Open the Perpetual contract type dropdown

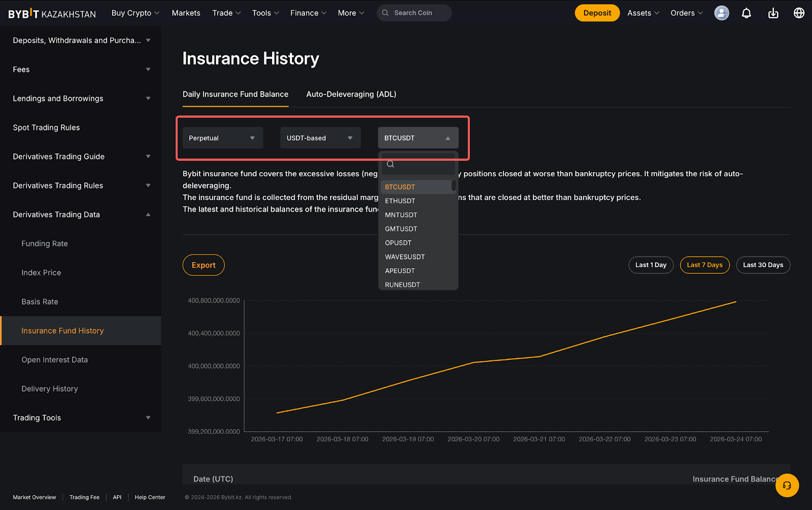[222, 138]
